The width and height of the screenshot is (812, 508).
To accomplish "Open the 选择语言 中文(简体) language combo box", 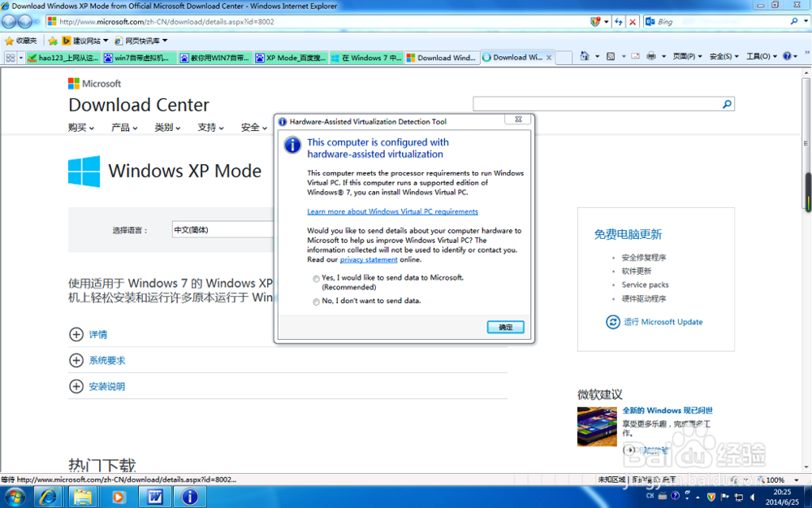I will (223, 230).
